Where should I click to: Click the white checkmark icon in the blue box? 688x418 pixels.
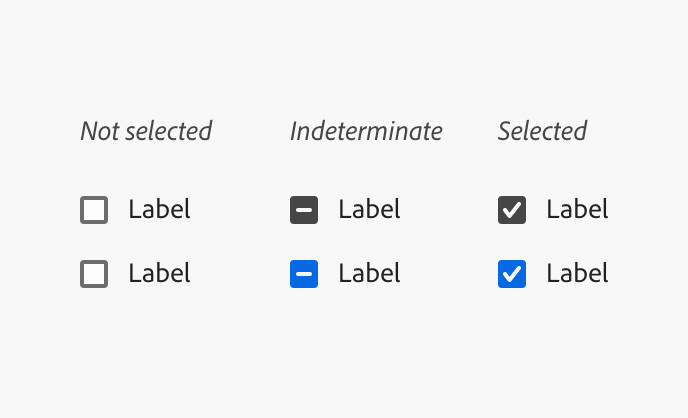pos(512,274)
